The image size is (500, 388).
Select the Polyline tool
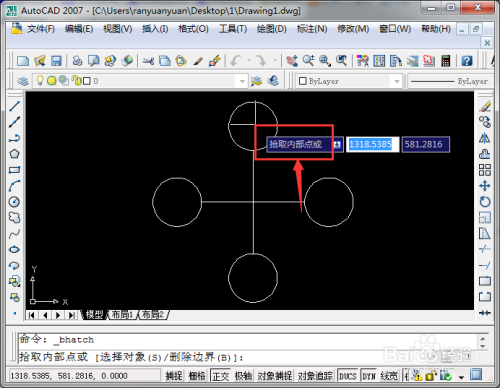point(14,138)
